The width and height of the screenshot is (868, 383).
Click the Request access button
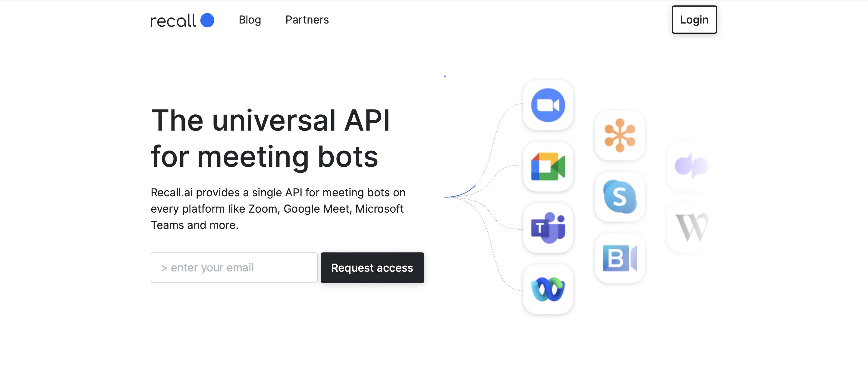tap(372, 268)
